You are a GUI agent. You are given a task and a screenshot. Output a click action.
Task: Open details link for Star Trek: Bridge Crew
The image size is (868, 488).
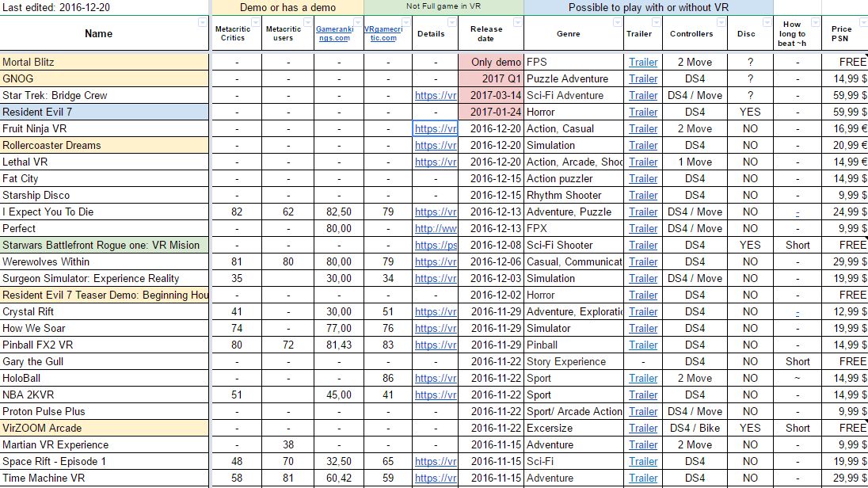coord(436,95)
